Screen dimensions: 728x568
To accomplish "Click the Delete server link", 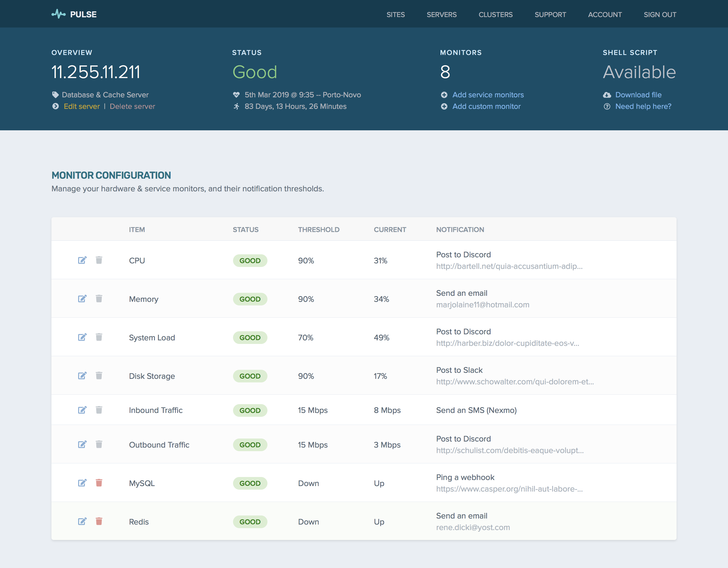I will 132,106.
